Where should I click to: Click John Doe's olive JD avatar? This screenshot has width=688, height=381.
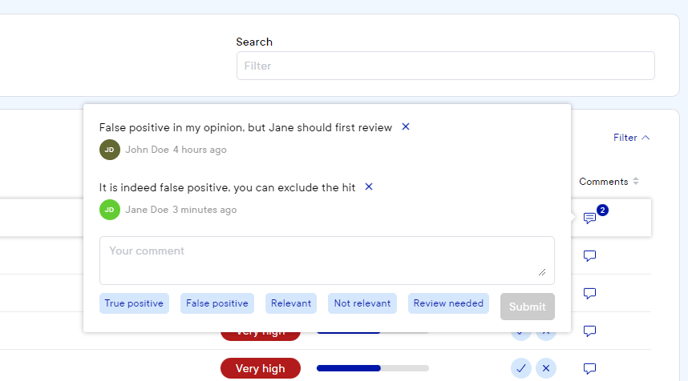pyautogui.click(x=110, y=150)
